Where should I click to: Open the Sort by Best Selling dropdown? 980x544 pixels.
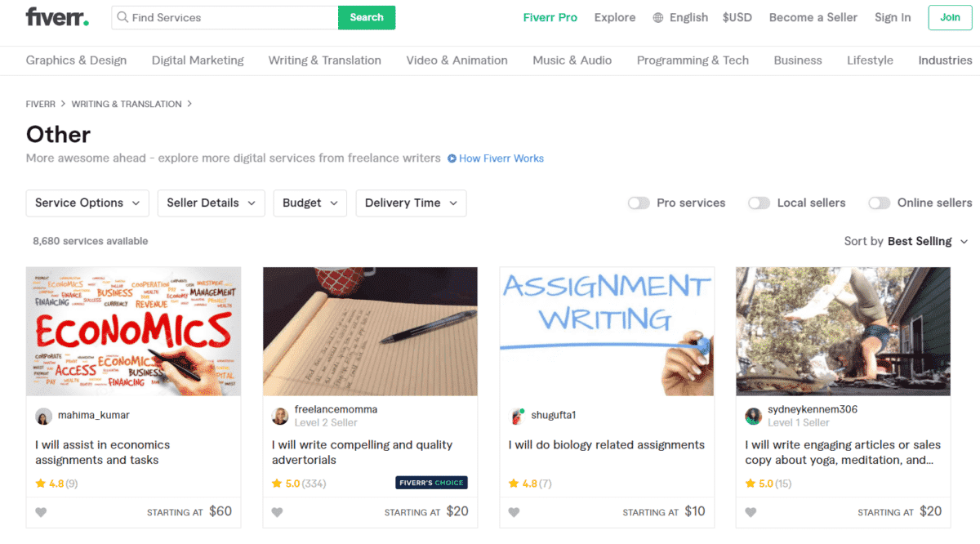click(906, 241)
